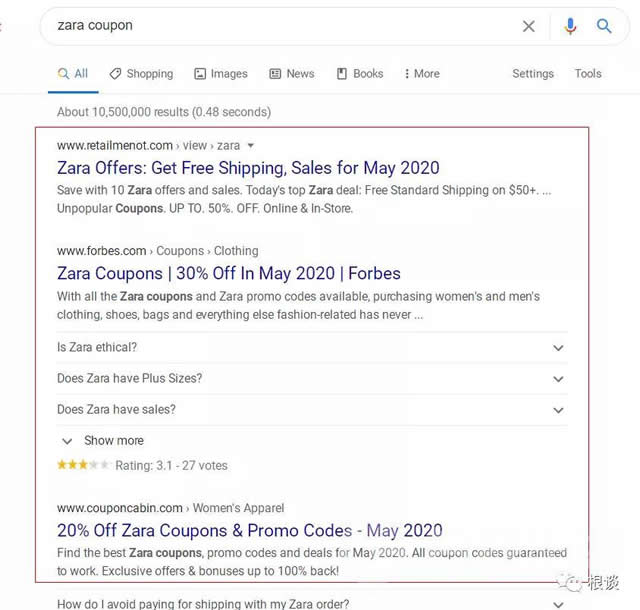Open the Shopping tab
Screen dimensions: 640x610
click(142, 74)
